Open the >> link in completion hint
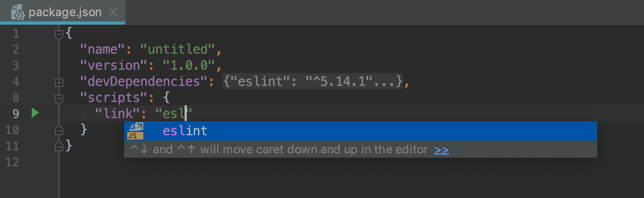The width and height of the screenshot is (644, 198). tap(442, 150)
